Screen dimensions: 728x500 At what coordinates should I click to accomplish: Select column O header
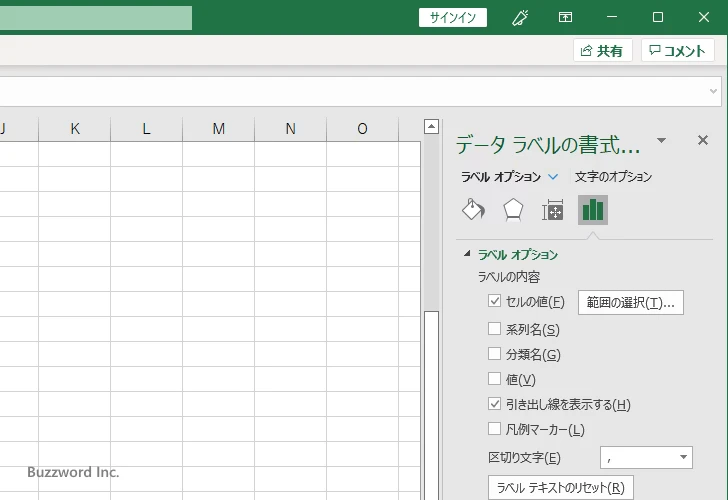point(363,129)
